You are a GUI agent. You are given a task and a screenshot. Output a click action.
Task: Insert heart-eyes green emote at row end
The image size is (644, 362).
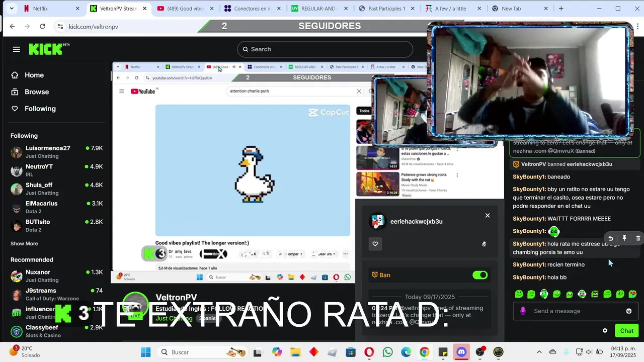[x=632, y=294]
